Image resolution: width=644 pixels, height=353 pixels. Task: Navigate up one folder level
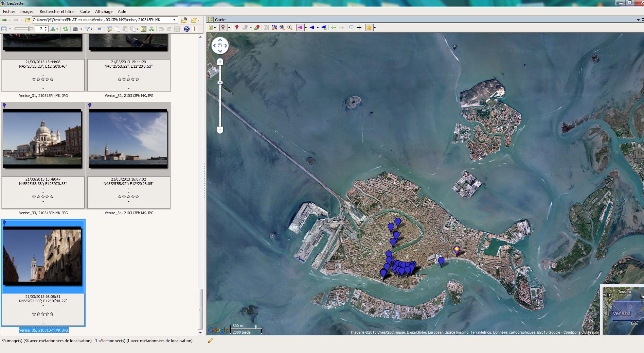tap(28, 20)
